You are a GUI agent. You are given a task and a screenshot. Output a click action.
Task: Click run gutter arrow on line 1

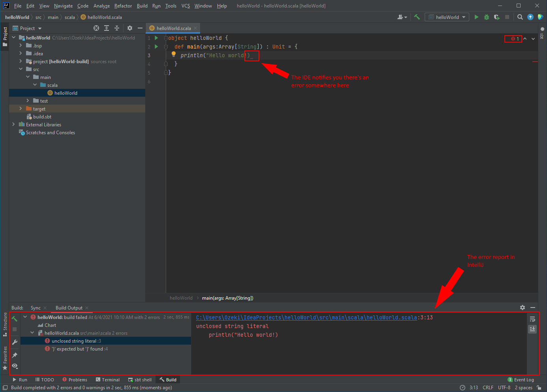point(156,38)
